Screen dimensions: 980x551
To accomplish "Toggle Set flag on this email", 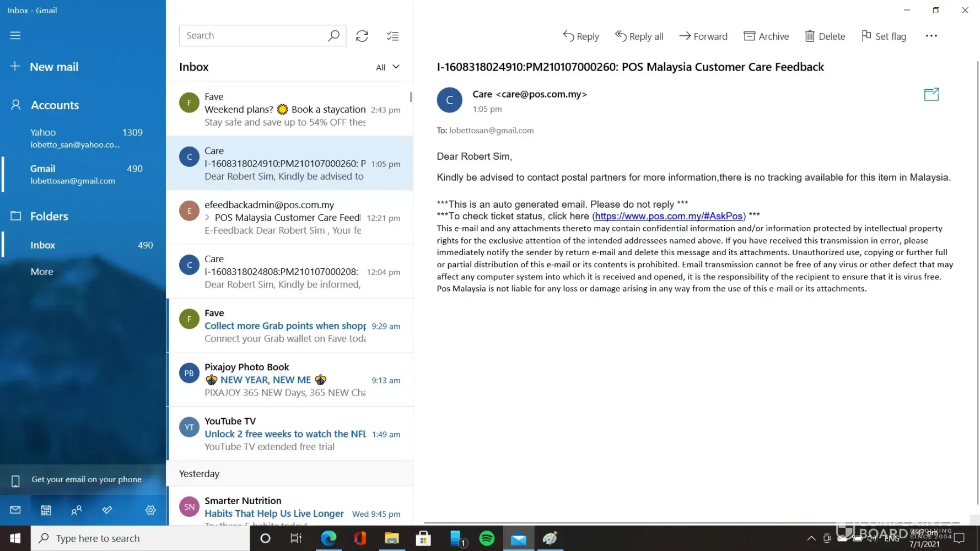I will click(x=884, y=36).
